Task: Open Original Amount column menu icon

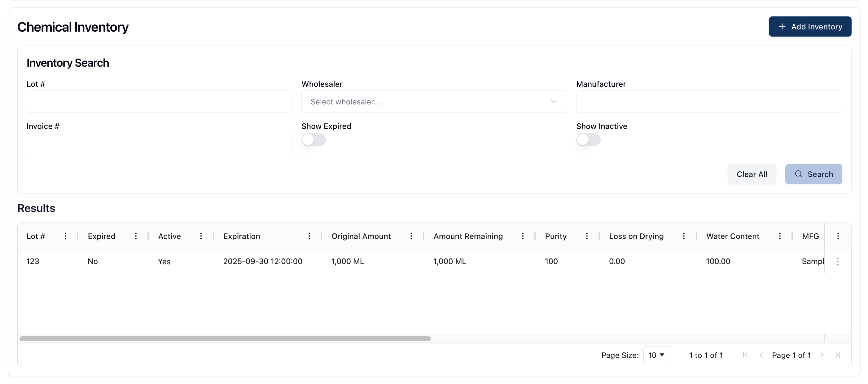Action: point(411,236)
